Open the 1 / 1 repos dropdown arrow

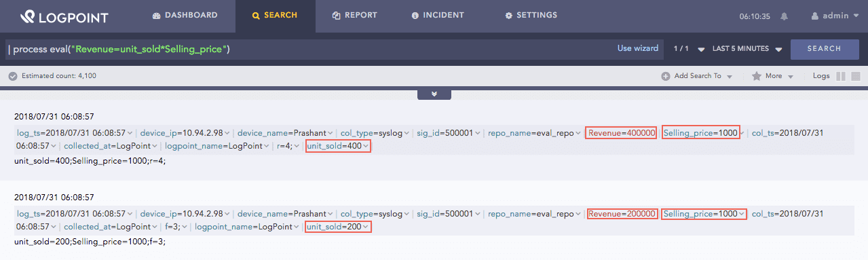point(701,50)
